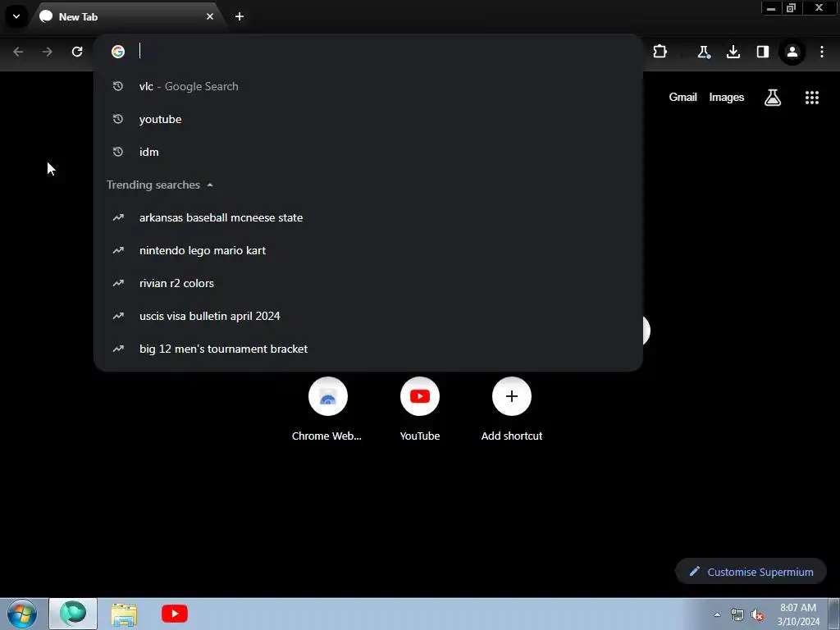Image resolution: width=840 pixels, height=630 pixels.
Task: Go forward with the forward arrow
Action: tap(48, 52)
